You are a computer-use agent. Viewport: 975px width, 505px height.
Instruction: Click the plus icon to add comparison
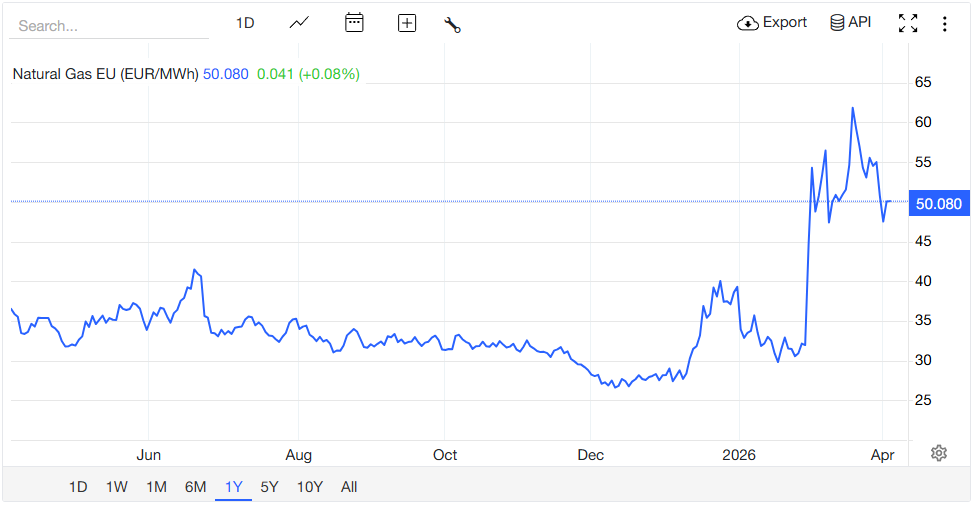point(406,23)
